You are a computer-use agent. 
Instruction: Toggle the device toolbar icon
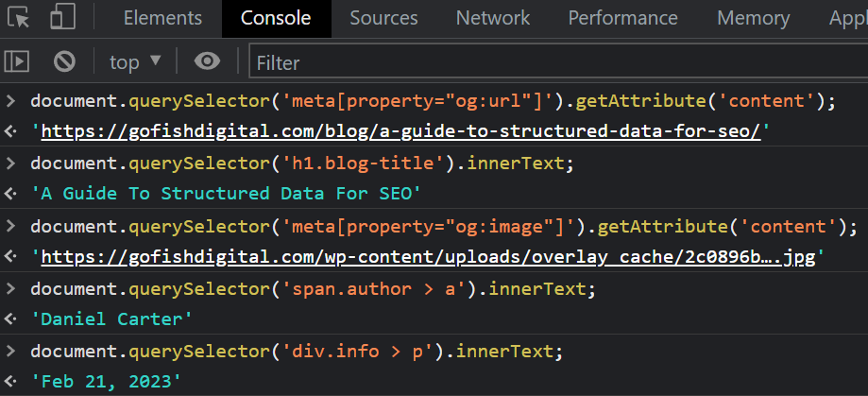(x=62, y=18)
